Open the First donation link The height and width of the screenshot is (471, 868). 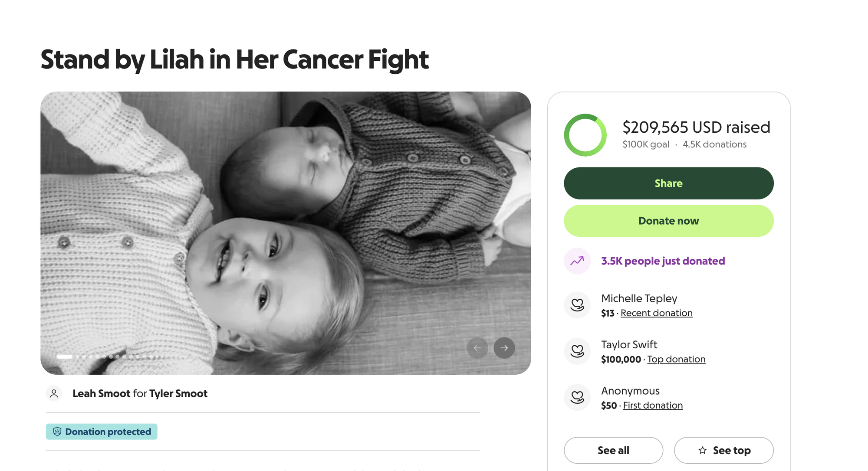click(x=653, y=406)
